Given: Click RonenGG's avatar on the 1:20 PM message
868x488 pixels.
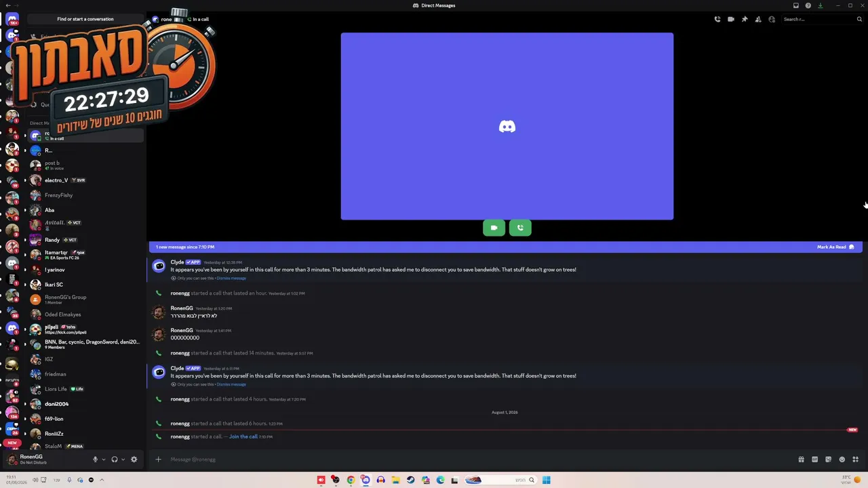Looking at the screenshot, I should point(159,312).
